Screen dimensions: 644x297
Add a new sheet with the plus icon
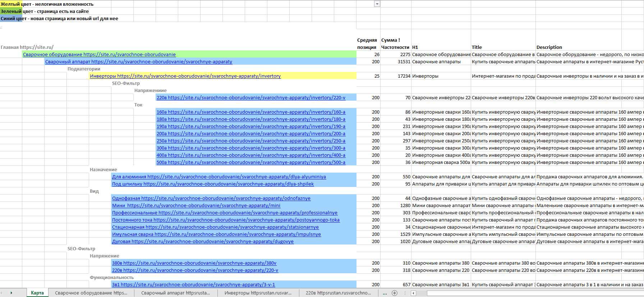tap(395, 293)
